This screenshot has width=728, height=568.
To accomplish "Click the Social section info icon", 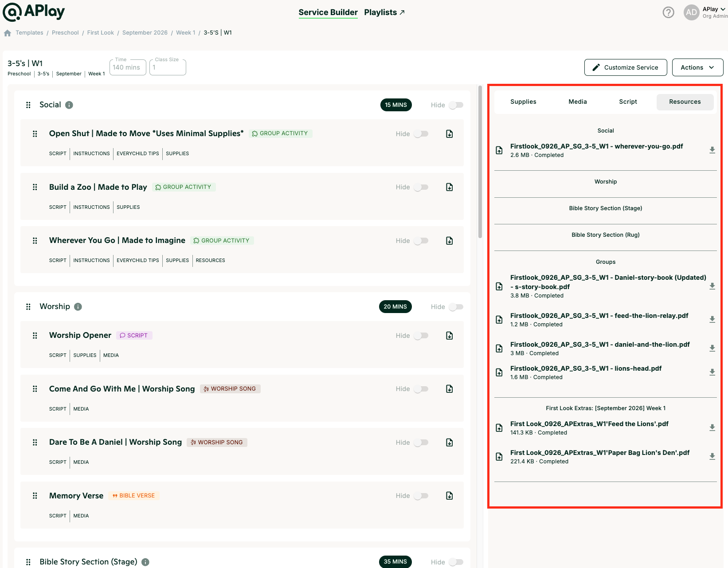I will click(x=69, y=105).
